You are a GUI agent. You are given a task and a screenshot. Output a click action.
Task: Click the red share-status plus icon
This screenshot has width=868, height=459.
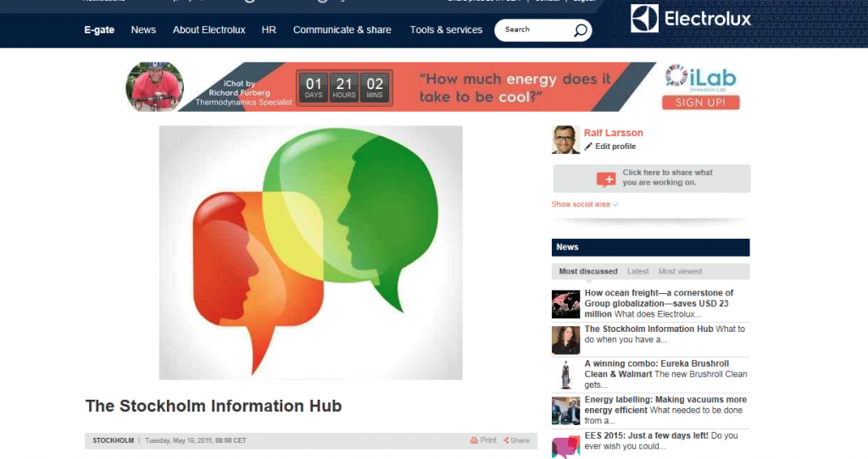[606, 179]
